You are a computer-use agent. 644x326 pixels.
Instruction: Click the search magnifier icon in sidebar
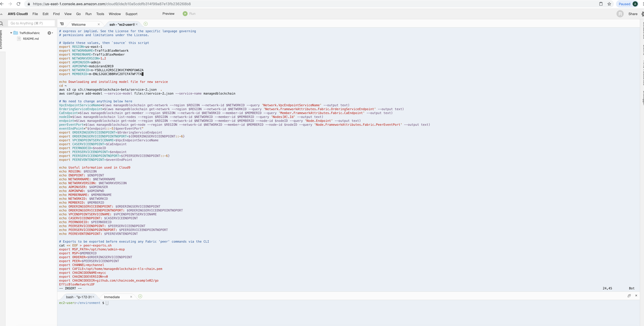point(2,24)
